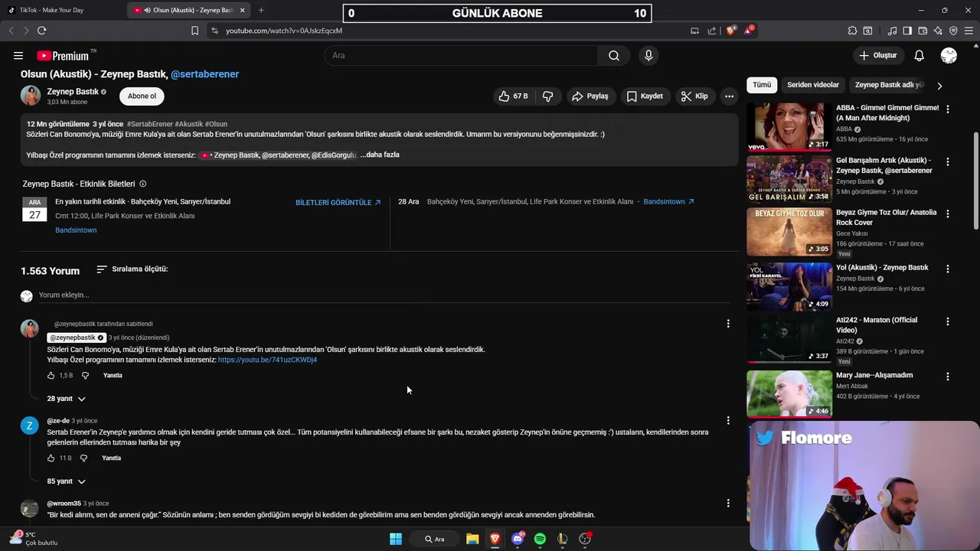Select the Olsun (Akustik) browser tab
The height and width of the screenshot is (551, 980).
pyautogui.click(x=188, y=10)
